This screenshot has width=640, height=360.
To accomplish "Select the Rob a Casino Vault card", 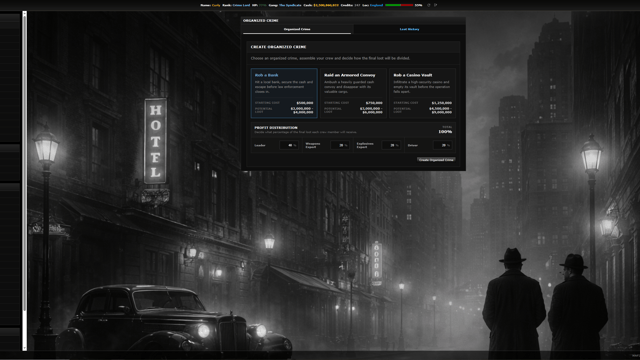I will point(422,93).
